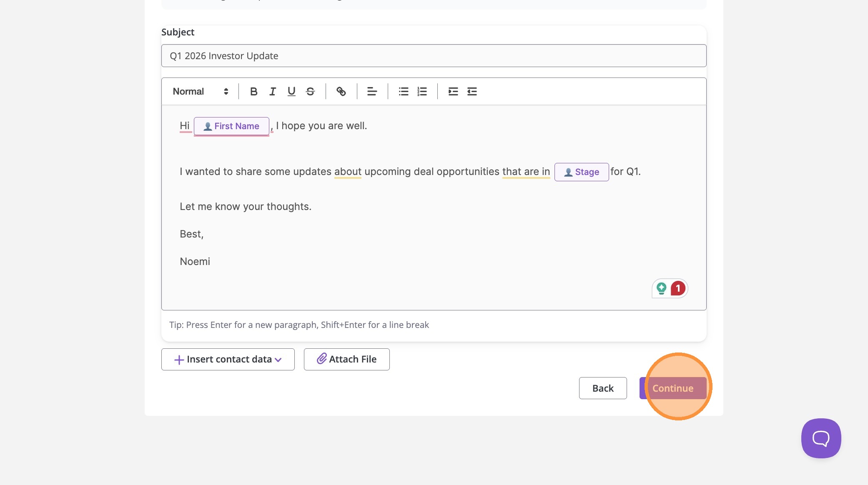Viewport: 868px width, 485px height.
Task: Toggle bold formatting in editor toolbar
Action: point(253,91)
